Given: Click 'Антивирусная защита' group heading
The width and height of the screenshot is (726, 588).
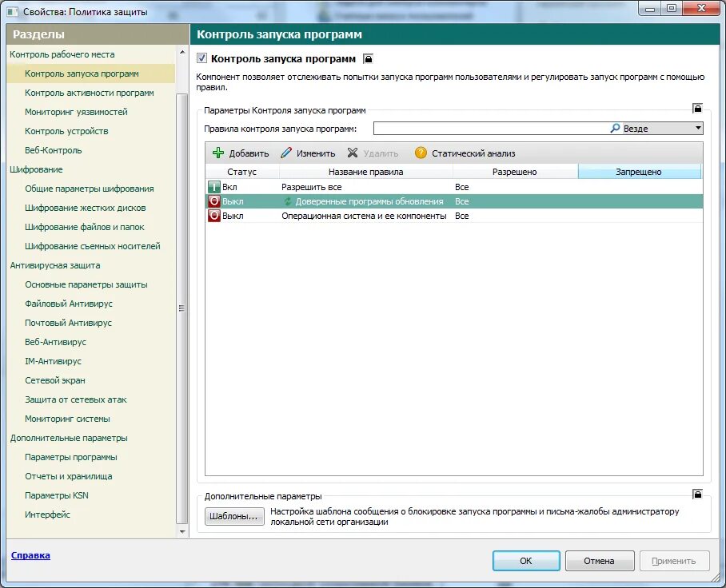Looking at the screenshot, I should point(55,265).
